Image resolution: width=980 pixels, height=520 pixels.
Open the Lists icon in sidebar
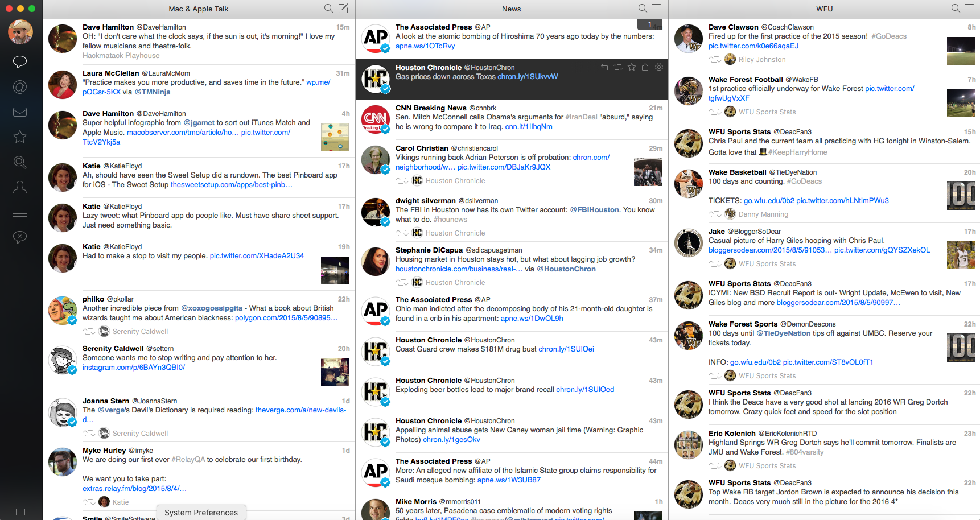(20, 212)
